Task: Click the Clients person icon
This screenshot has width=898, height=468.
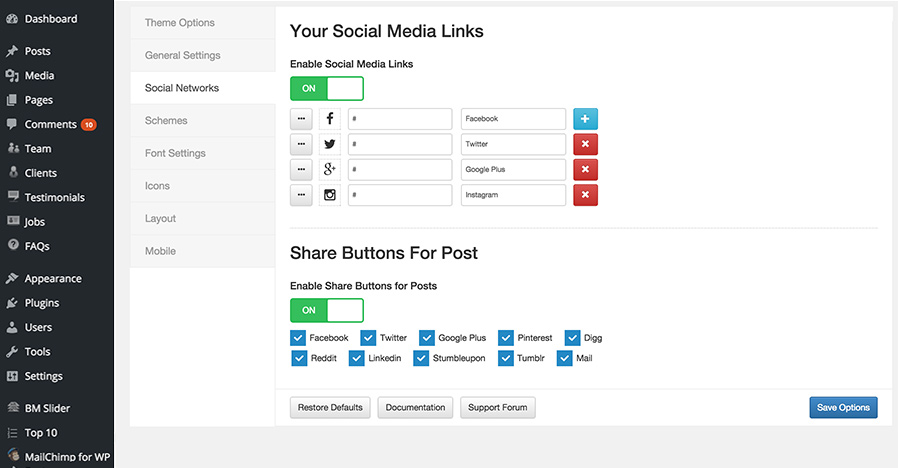Action: [x=14, y=172]
